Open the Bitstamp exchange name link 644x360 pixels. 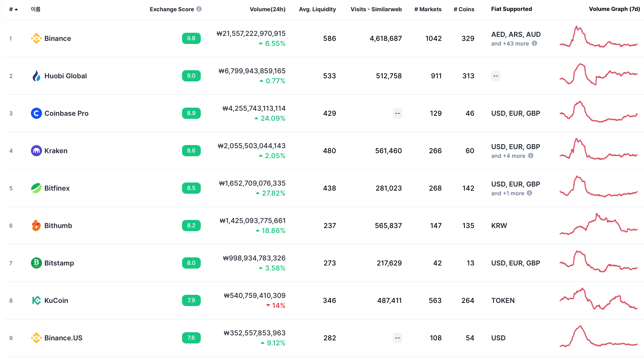(x=59, y=263)
